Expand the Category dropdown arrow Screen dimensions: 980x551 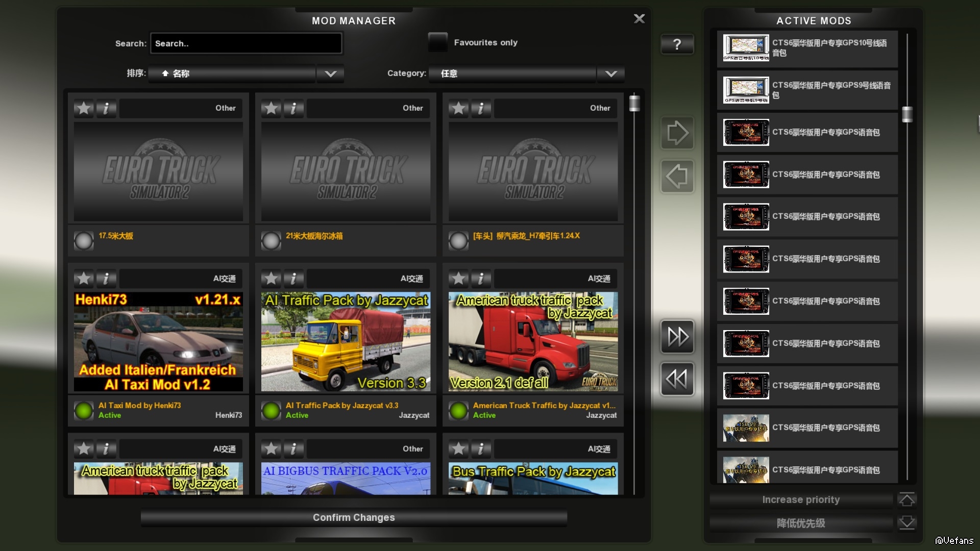pyautogui.click(x=610, y=73)
